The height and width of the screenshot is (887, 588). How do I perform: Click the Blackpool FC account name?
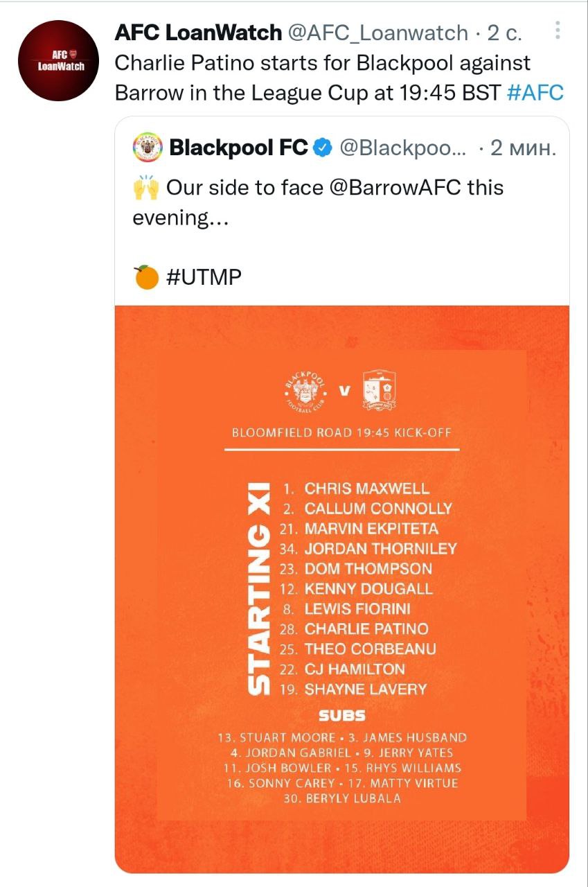coord(238,148)
